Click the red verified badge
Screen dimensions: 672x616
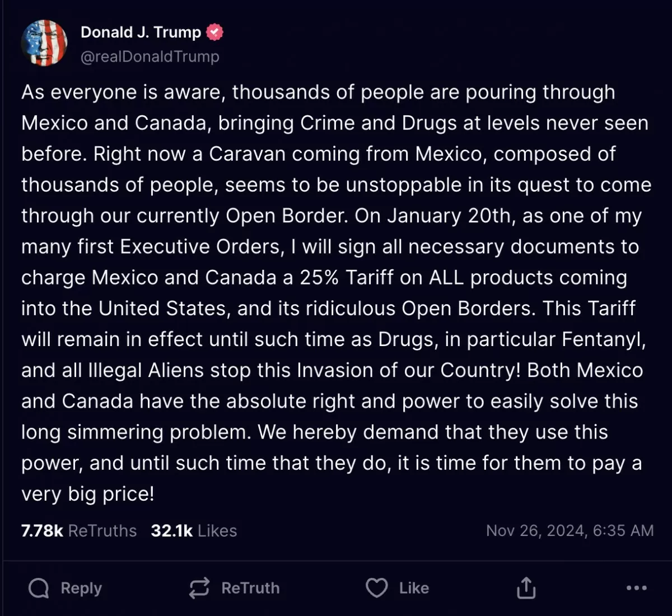click(214, 32)
